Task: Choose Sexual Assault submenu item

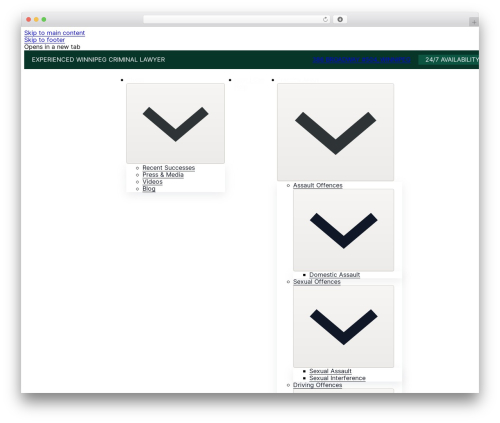Action: (330, 371)
